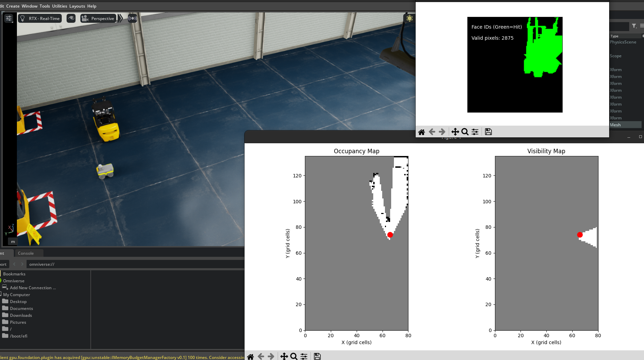This screenshot has width=644, height=360.
Task: Click the filter icon in the stage panel
Action: (x=634, y=26)
